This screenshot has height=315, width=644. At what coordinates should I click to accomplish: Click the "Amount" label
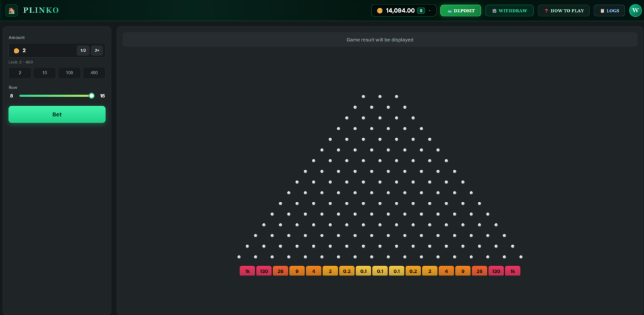16,37
